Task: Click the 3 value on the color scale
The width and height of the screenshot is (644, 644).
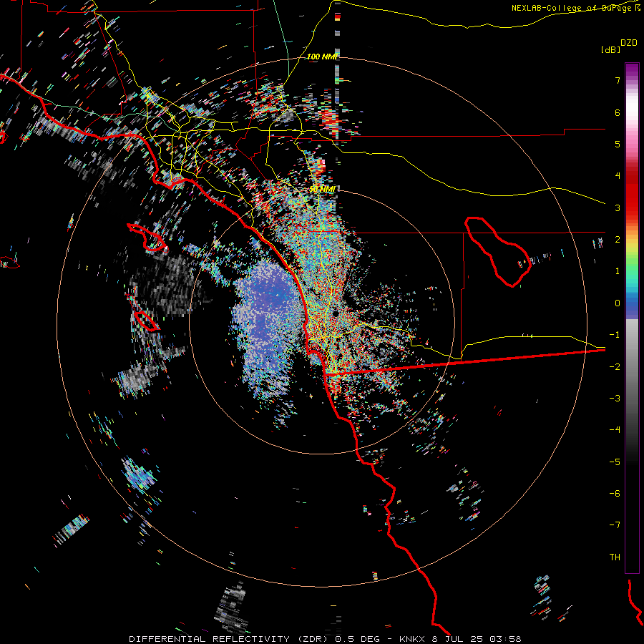Action: pos(618,208)
